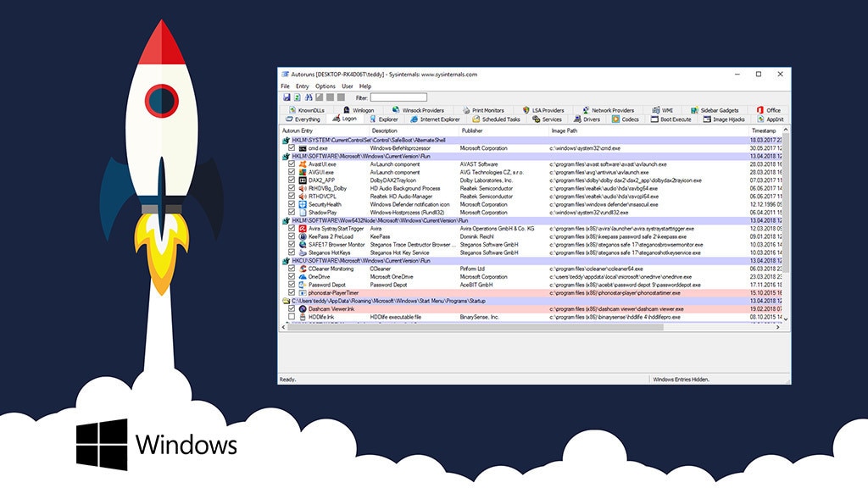Open the Scheduled Tasks tab
The height and width of the screenshot is (488, 868).
[500, 119]
